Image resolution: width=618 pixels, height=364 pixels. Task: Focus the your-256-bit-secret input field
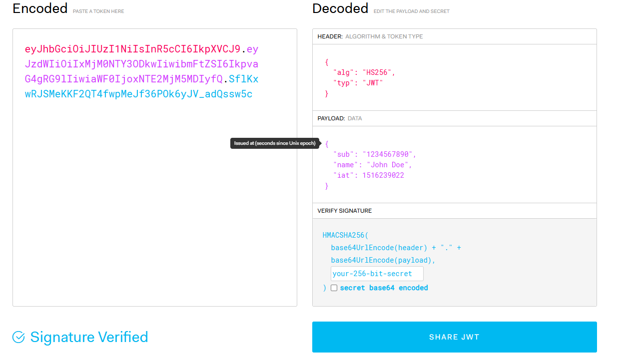(x=377, y=274)
